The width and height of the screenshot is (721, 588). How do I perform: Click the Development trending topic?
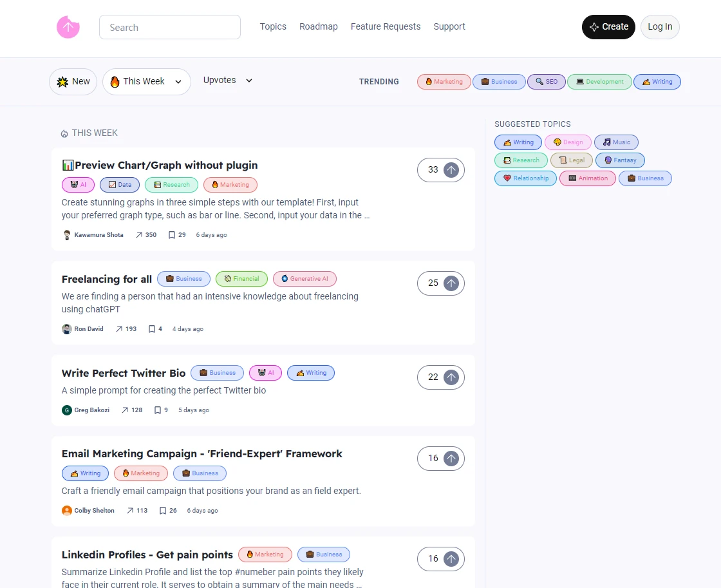pos(599,81)
